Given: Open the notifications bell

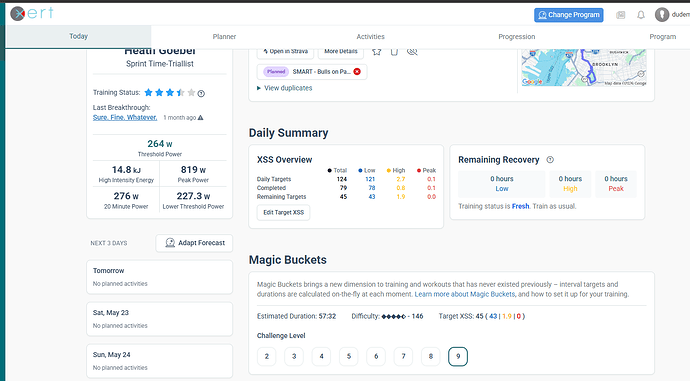Looking at the screenshot, I should (x=641, y=15).
